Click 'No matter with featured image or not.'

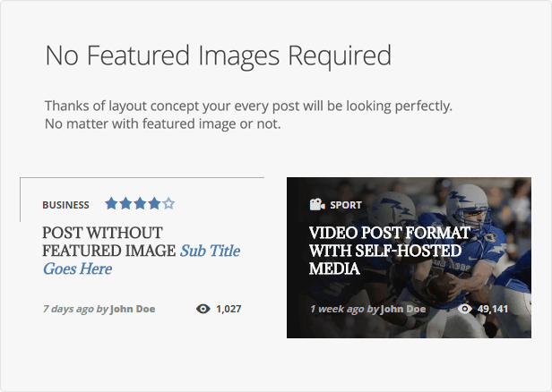[163, 124]
